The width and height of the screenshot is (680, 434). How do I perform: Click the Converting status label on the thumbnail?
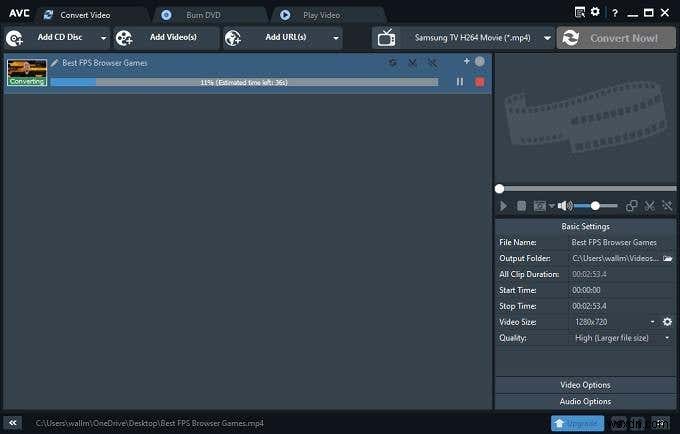pyautogui.click(x=27, y=82)
